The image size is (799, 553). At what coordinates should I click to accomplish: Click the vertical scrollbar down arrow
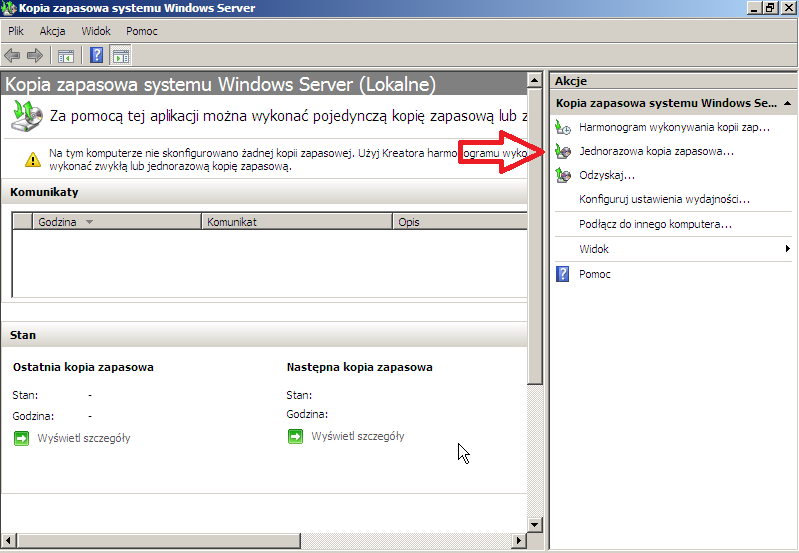pyautogui.click(x=535, y=524)
